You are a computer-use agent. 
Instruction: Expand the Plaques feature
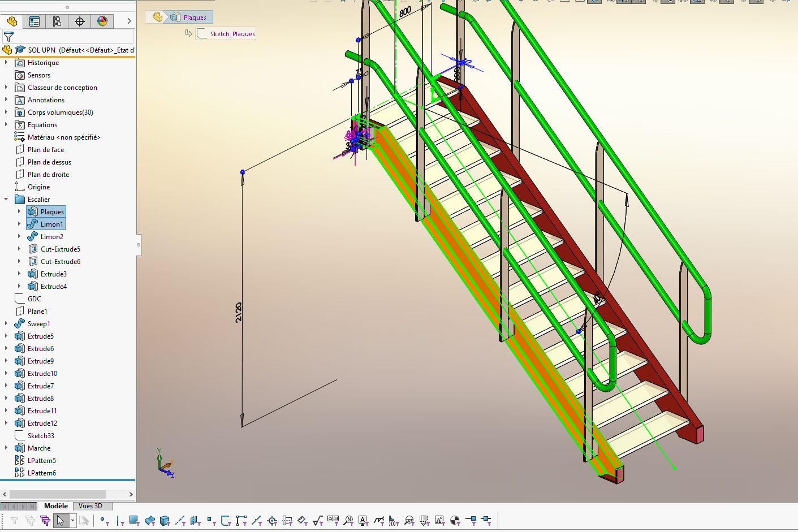click(x=19, y=212)
